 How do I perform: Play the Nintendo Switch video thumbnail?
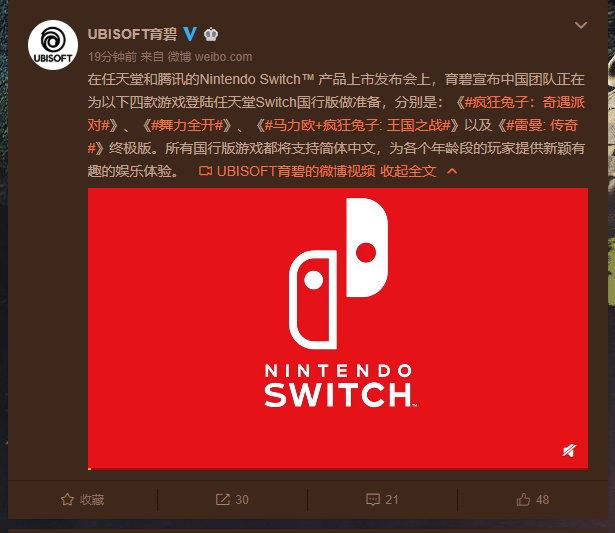tap(338, 328)
